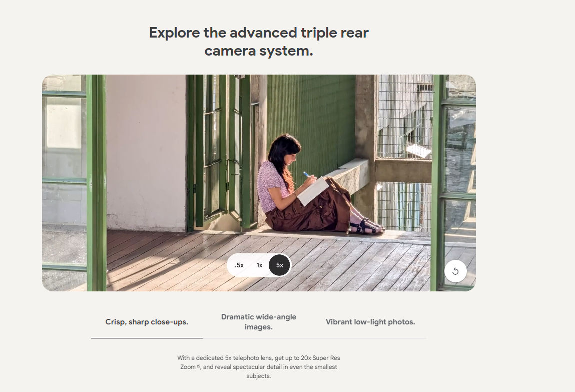The width and height of the screenshot is (575, 392).
Task: Click the woman's black sandals in photo
Action: [x=366, y=227]
